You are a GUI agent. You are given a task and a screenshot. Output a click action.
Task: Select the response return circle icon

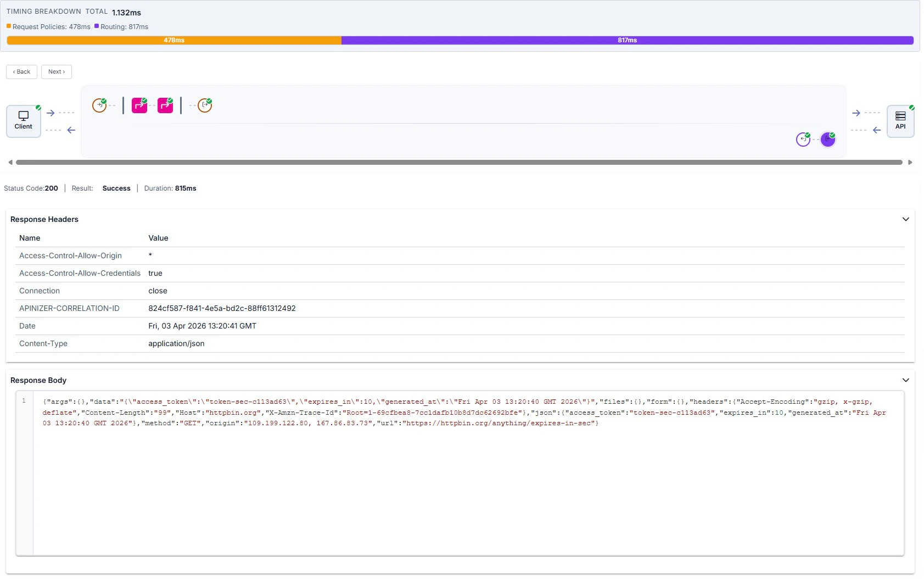802,140
